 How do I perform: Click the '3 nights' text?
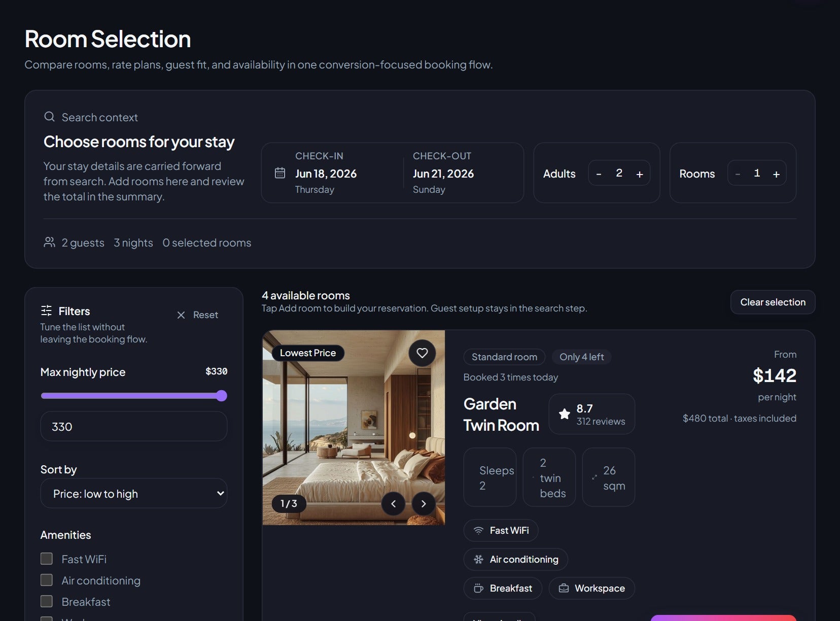(133, 243)
